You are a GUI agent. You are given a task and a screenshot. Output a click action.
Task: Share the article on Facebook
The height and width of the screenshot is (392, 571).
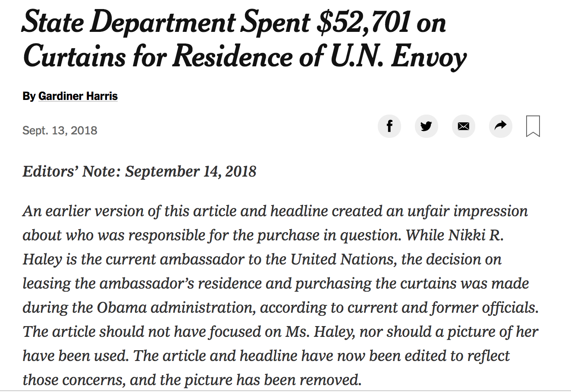[389, 126]
